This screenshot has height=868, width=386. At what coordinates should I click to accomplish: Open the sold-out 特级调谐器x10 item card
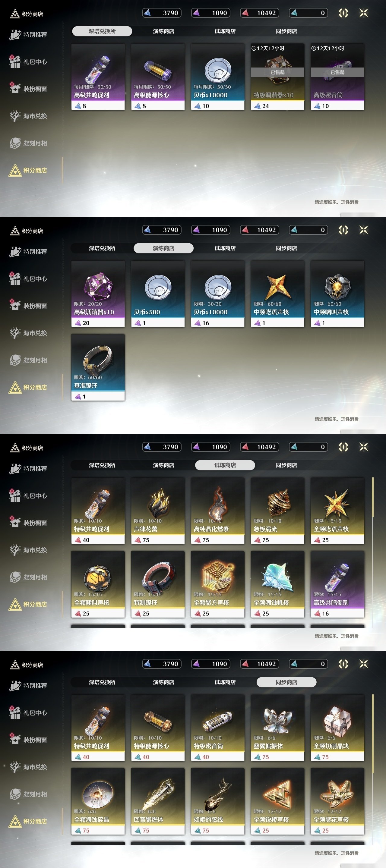pyautogui.click(x=278, y=77)
